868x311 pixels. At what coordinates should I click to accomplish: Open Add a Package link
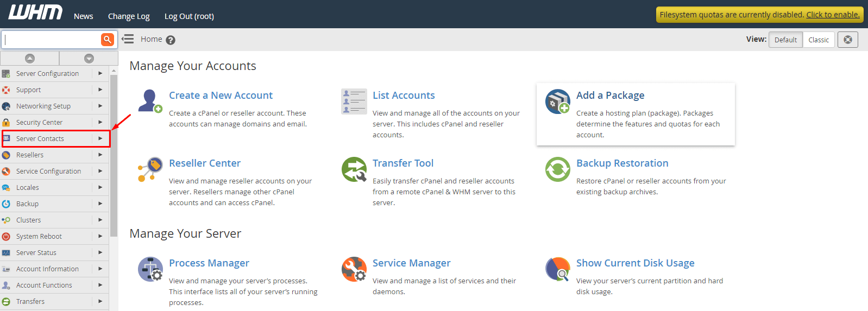click(610, 95)
